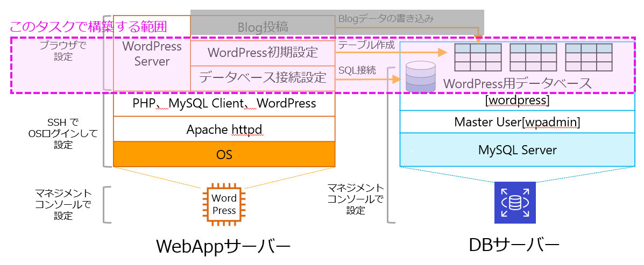Click the DBサーバー title text

[514, 245]
